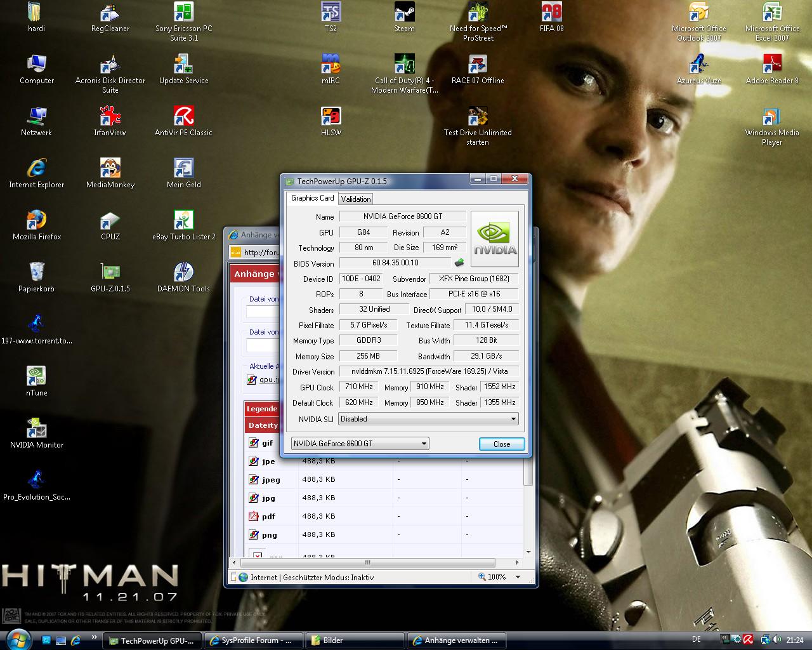Click the NVIDIA logo in GPU-Z
This screenshot has height=650, width=812.
495,239
